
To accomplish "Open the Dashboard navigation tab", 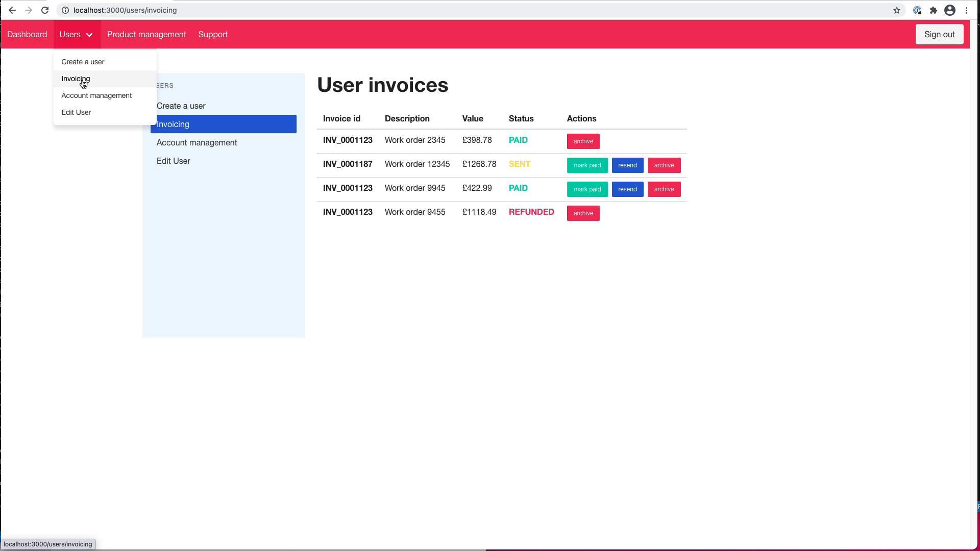I will 27,34.
